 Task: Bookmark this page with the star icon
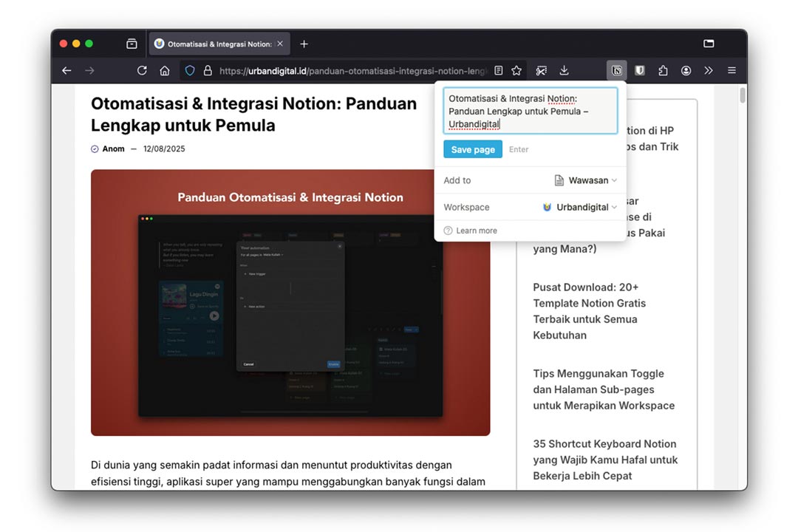pos(516,71)
